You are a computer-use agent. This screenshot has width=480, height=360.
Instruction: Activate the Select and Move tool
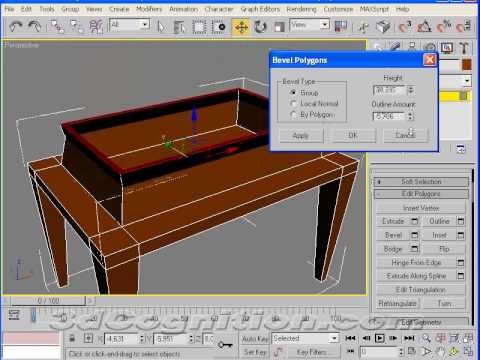(241, 27)
